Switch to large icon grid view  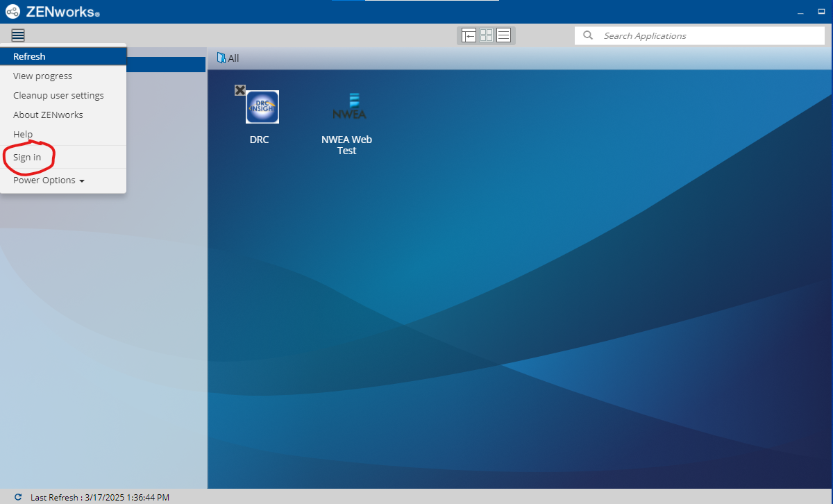click(487, 35)
